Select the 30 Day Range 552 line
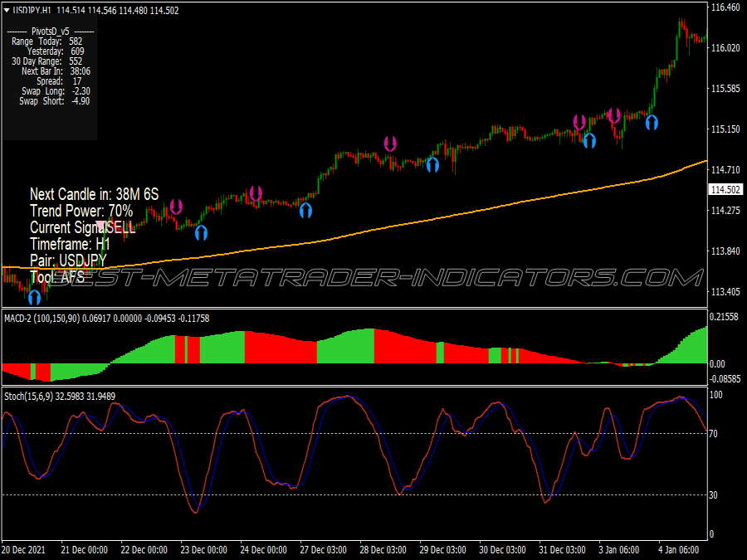Screen dimensions: 747x560 (47, 61)
